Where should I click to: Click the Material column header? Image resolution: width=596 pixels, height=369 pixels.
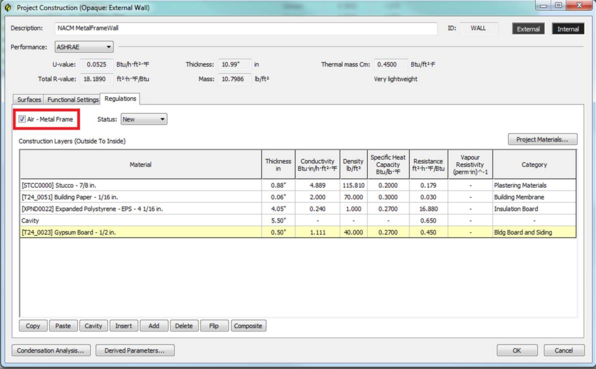coord(141,164)
